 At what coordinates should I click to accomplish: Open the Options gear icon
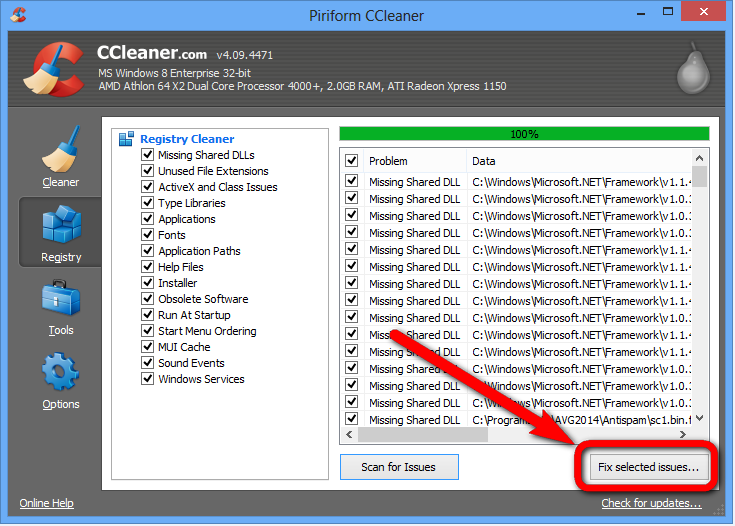coord(60,372)
